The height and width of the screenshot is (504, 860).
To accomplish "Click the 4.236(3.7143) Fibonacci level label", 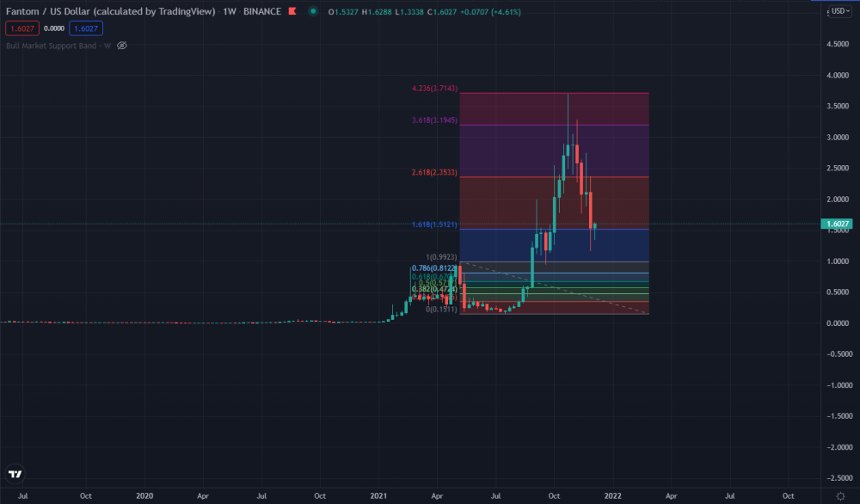I will pyautogui.click(x=434, y=89).
